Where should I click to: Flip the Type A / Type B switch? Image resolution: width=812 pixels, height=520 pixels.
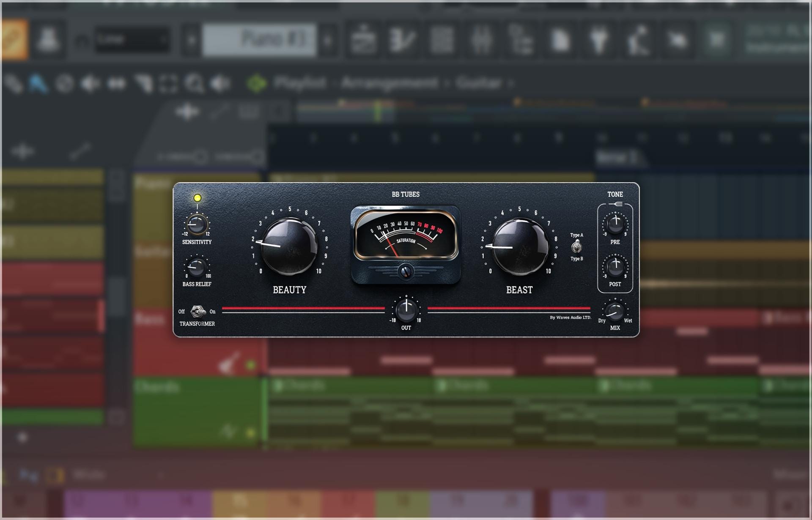(576, 246)
